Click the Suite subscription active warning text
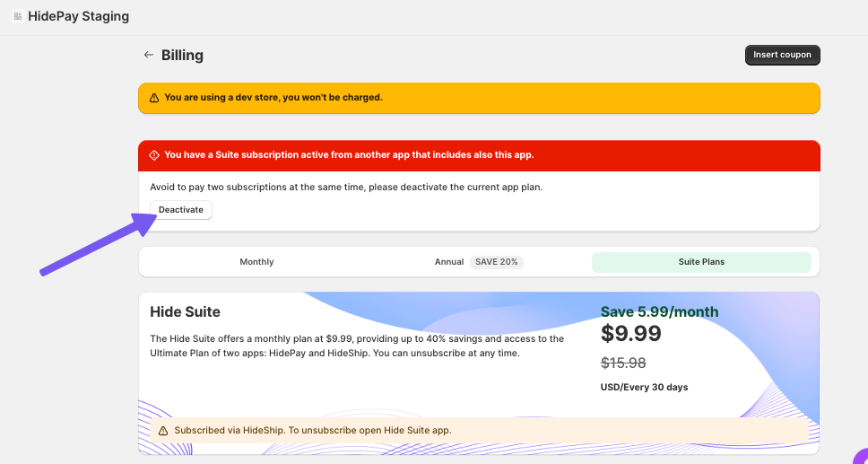Image resolution: width=868 pixels, height=464 pixels. pyautogui.click(x=350, y=155)
